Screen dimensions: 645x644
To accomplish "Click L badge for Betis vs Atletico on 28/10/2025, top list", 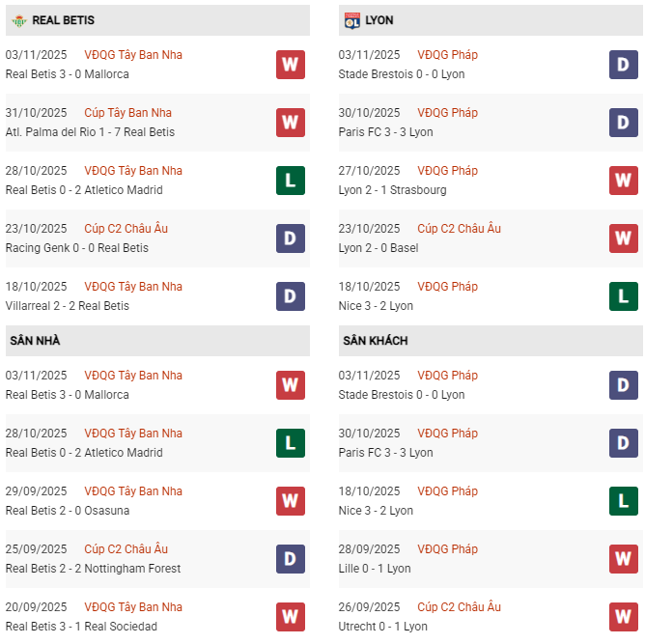I will pos(290,181).
